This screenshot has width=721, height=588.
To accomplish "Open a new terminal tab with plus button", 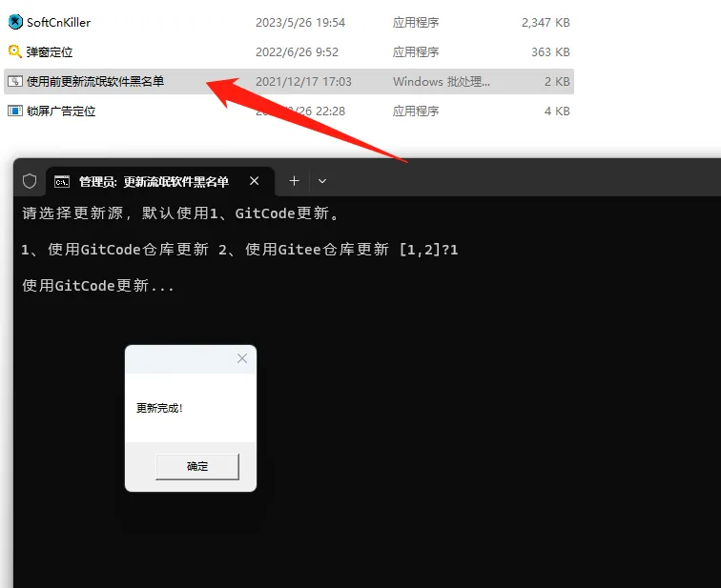I will (295, 181).
